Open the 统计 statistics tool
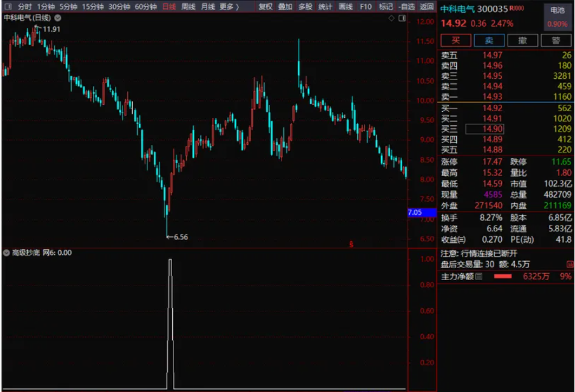Screen dimensions: 575x392 [325, 5]
